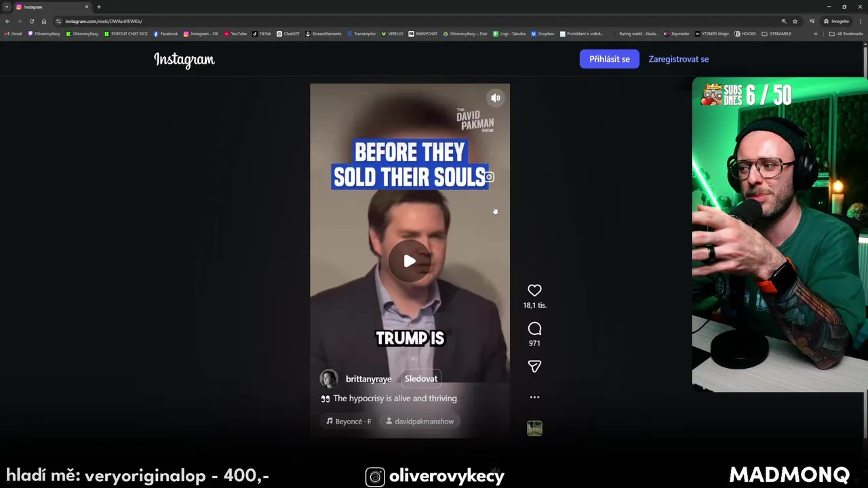Follow brittanyraye with the Sledovat button
Screen dimensions: 868x488
tap(421, 379)
